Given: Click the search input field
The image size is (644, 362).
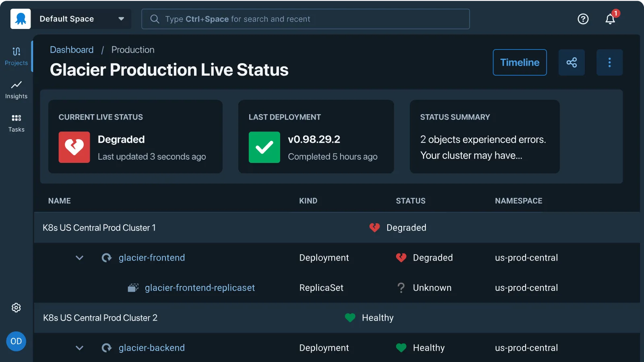Looking at the screenshot, I should 306,19.
